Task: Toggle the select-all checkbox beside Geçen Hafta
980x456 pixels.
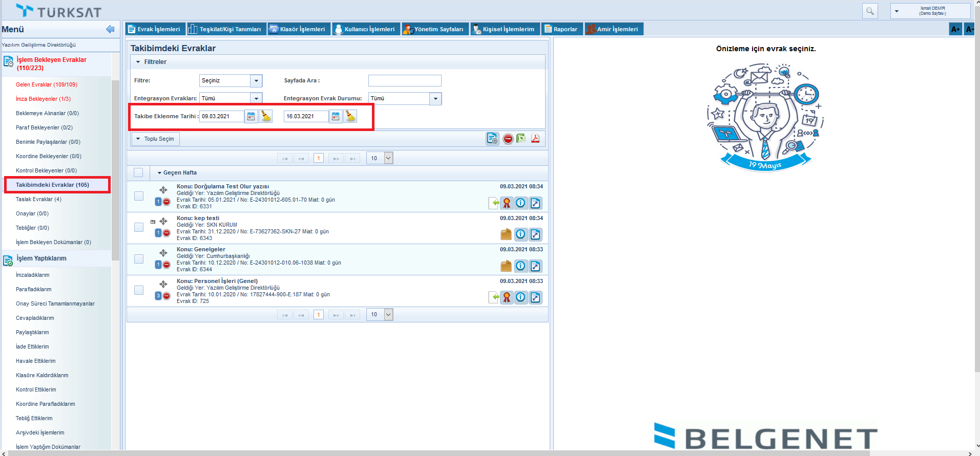Action: [138, 172]
